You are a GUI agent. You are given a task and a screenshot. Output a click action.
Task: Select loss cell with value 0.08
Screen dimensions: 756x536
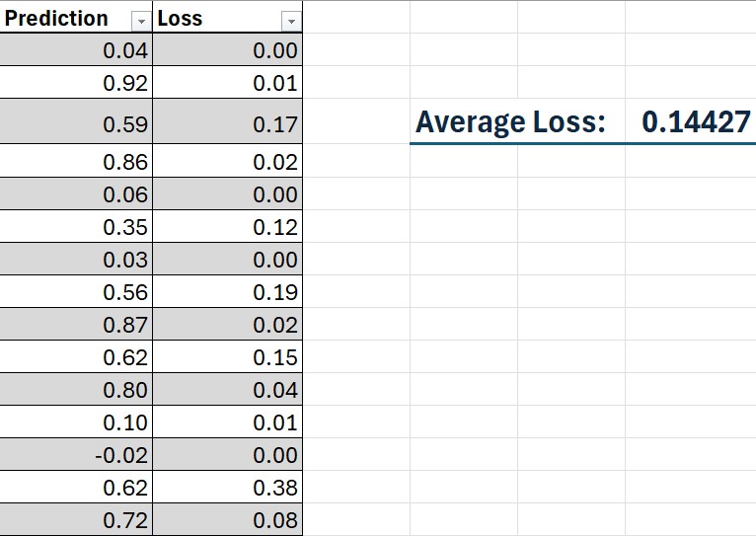pos(228,520)
